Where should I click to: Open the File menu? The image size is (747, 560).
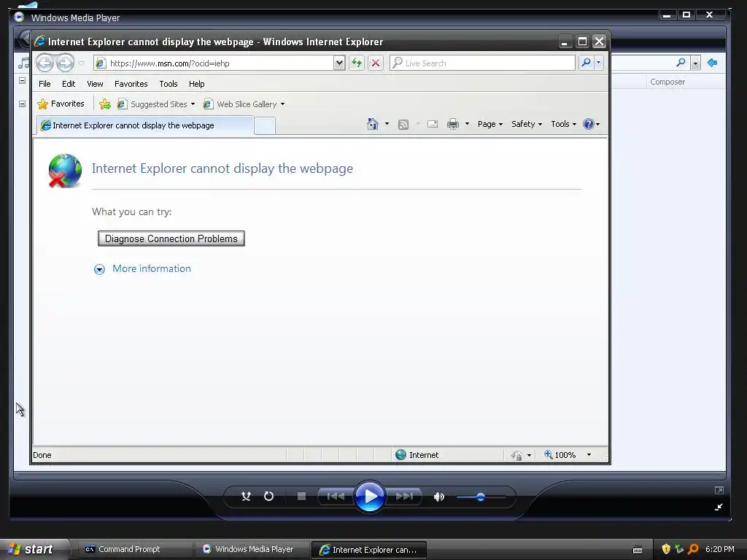[44, 84]
